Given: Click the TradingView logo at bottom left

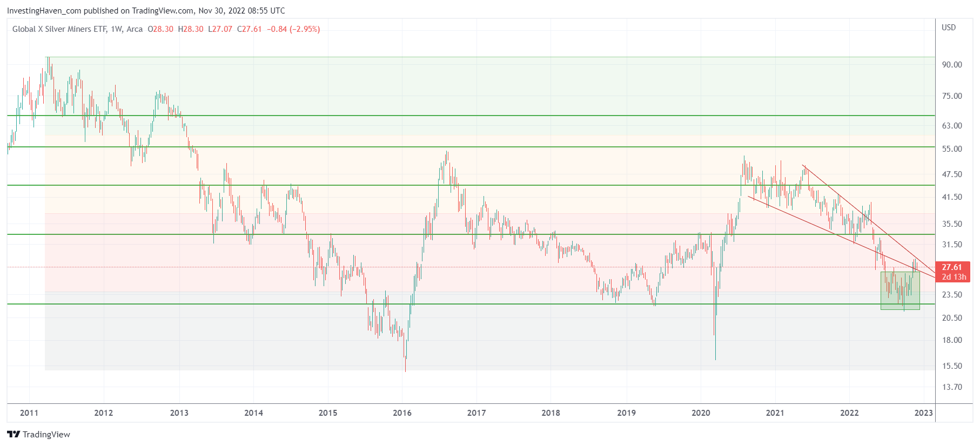Looking at the screenshot, I should tap(38, 435).
